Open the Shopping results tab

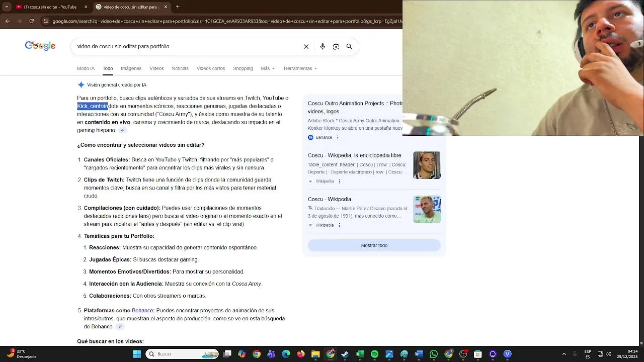click(x=243, y=68)
